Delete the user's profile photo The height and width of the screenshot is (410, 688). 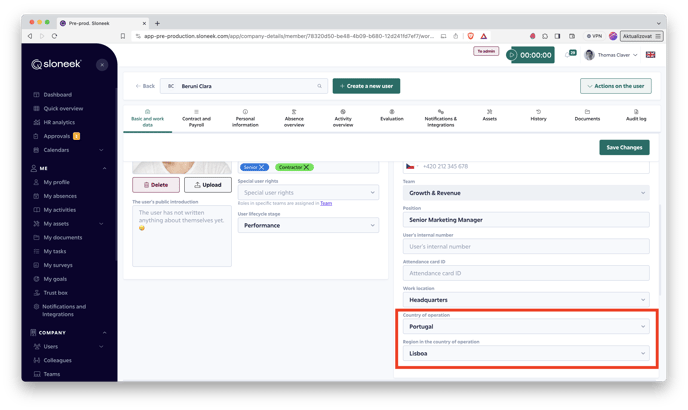[156, 185]
